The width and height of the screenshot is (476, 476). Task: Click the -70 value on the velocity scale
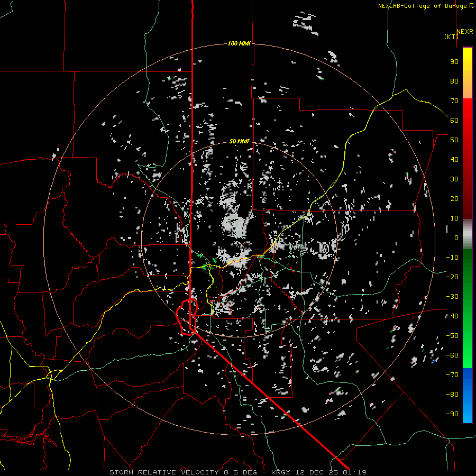(452, 375)
